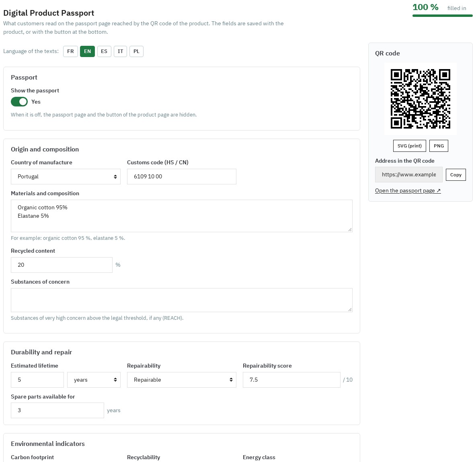The height and width of the screenshot is (462, 476).
Task: Click the Carbon footprint label
Action: point(32,457)
